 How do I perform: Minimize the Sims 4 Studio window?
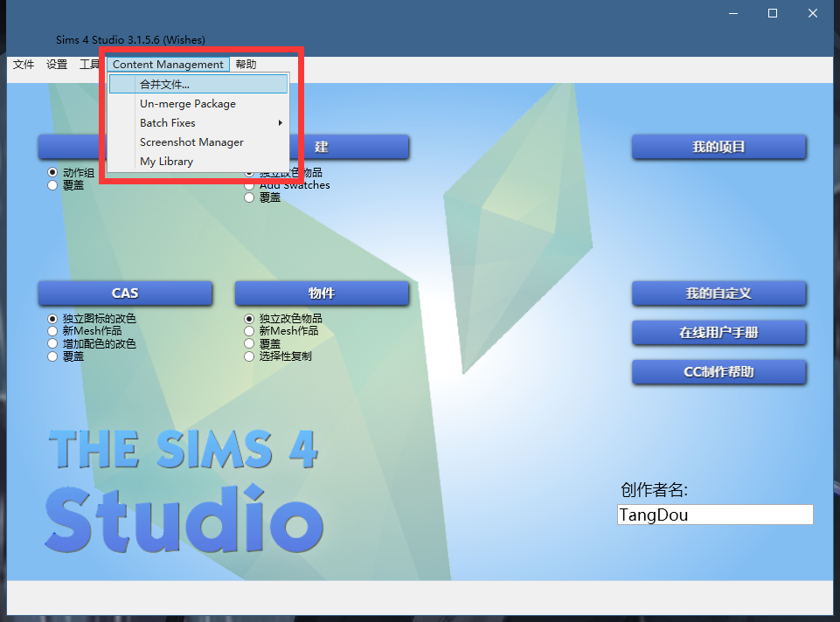coord(733,13)
